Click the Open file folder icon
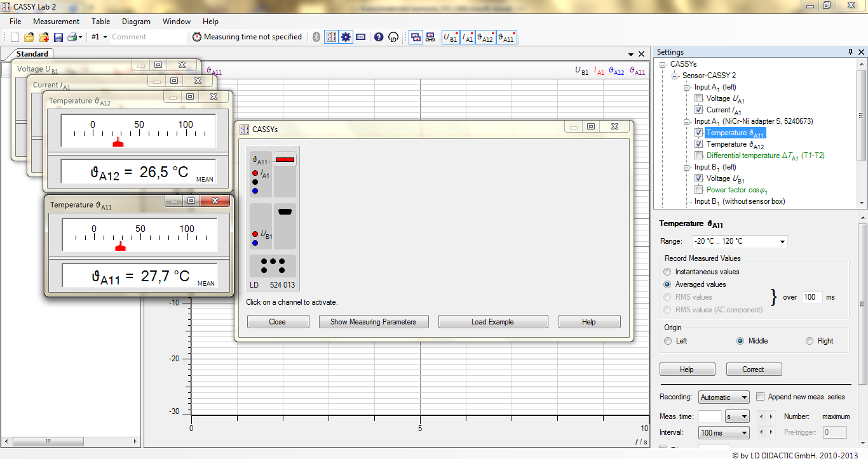 (29, 37)
